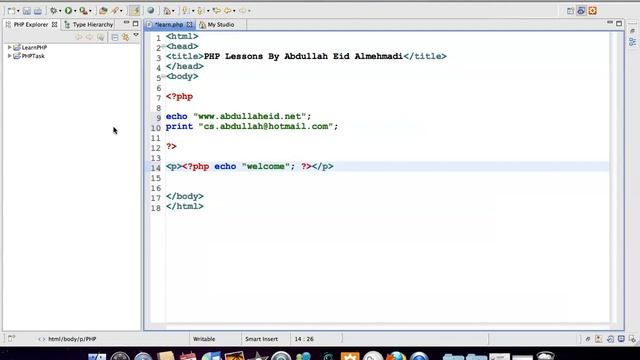Image resolution: width=640 pixels, height=360 pixels.
Task: Select the LearnPHP project
Action: [x=34, y=47]
